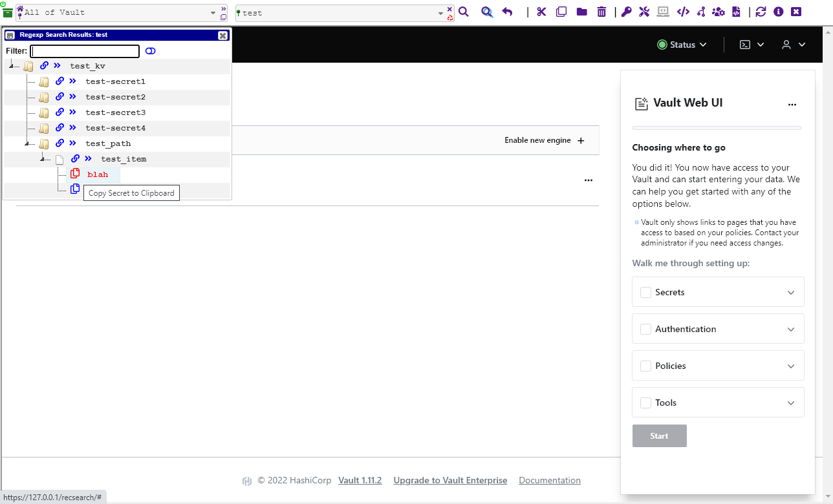Enable the Policies checkbox

645,366
